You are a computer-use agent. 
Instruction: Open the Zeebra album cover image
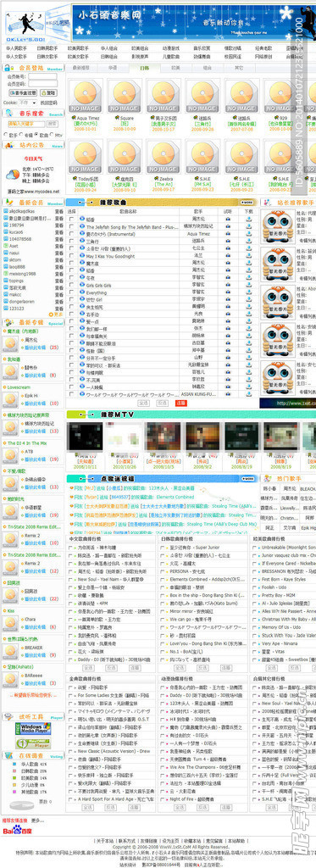pyautogui.click(x=163, y=157)
